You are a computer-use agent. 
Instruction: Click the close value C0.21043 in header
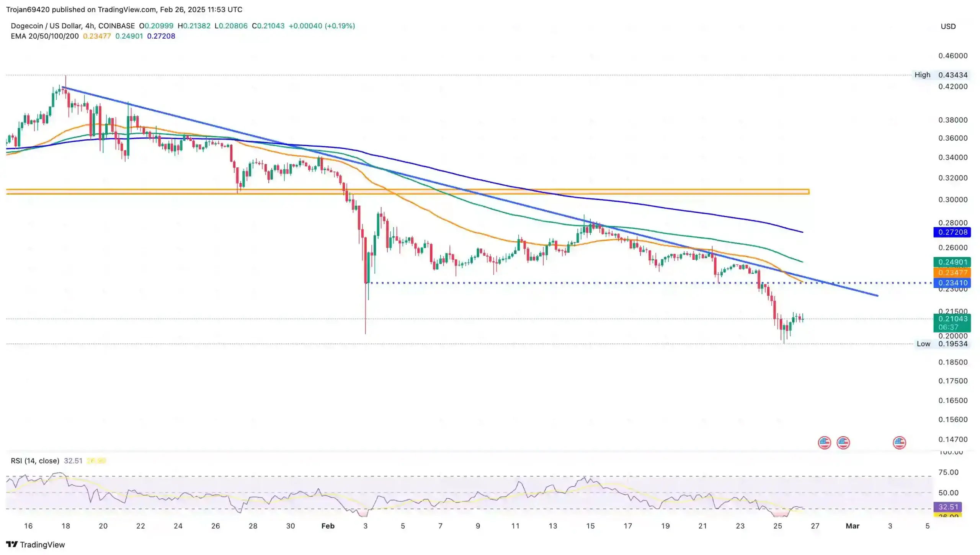(x=268, y=26)
